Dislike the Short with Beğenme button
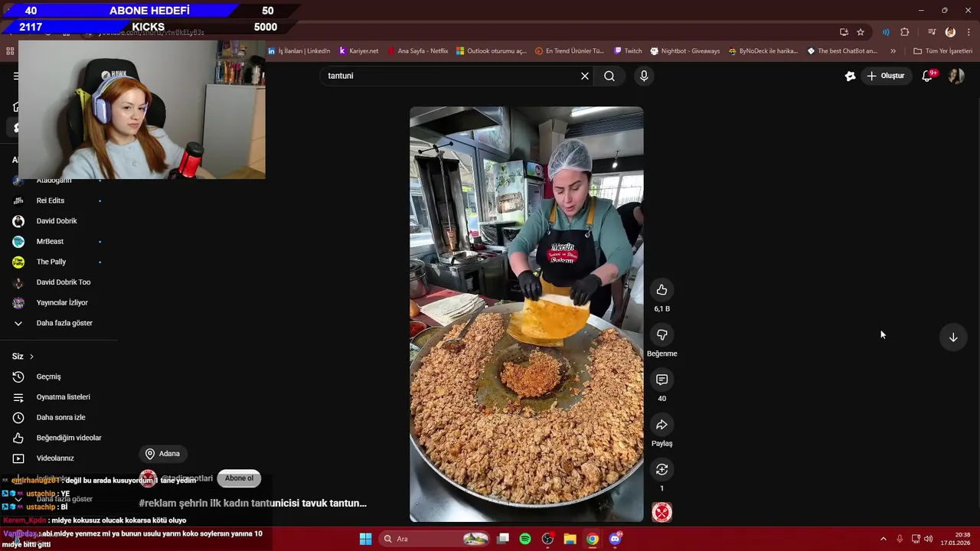 click(661, 334)
